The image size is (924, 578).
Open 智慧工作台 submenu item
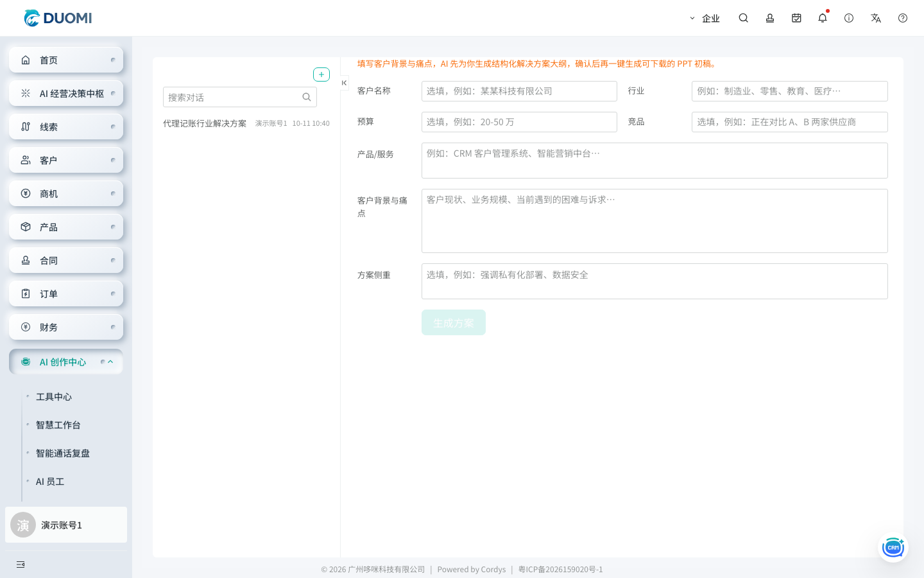(x=58, y=425)
